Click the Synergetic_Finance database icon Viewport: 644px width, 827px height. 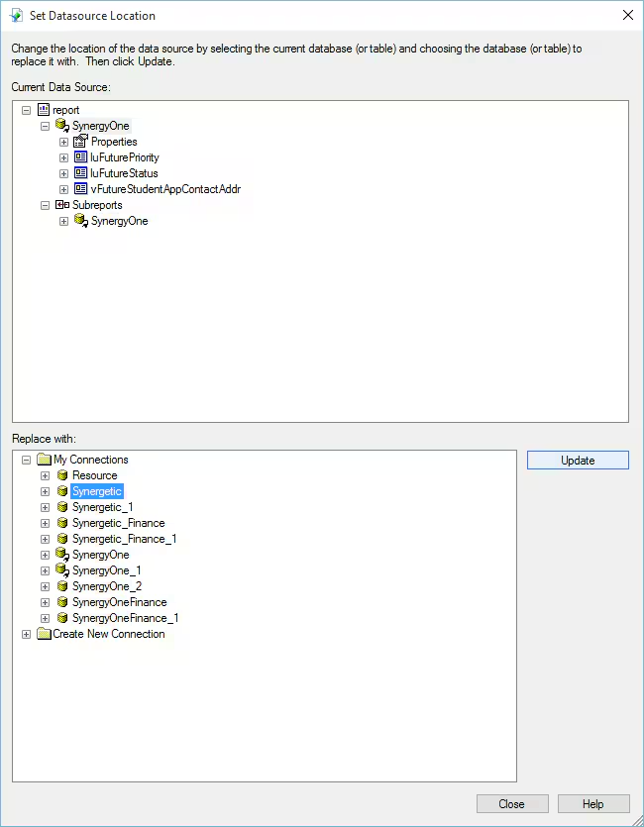[62, 523]
